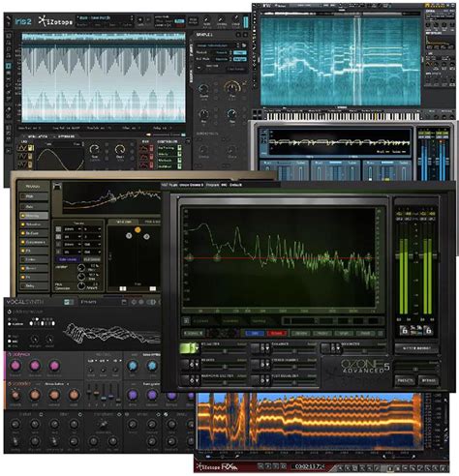Open the Vocoder mode dropdown in VocalSynth

[x=57, y=384]
